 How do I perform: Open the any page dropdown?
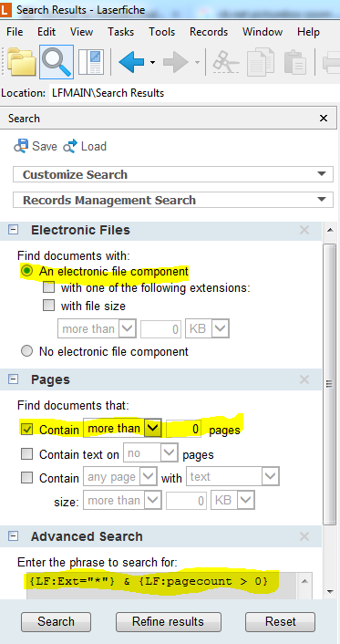[x=120, y=477]
